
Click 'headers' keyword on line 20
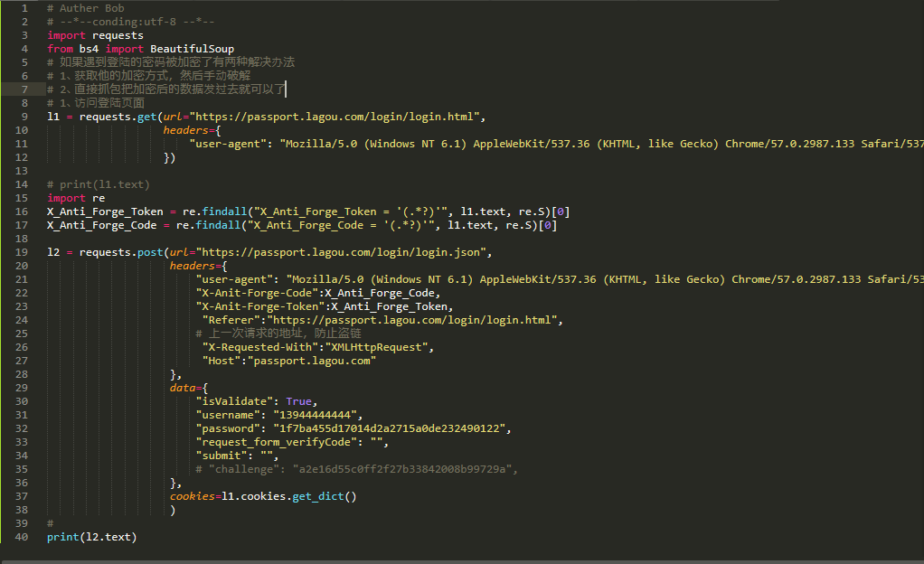[x=192, y=266]
